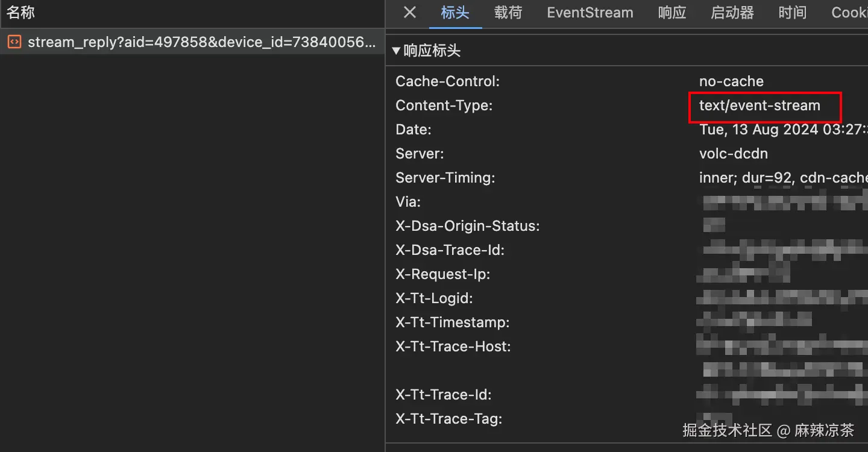The image size is (868, 452).
Task: Open the 时间 tab
Action: click(793, 13)
